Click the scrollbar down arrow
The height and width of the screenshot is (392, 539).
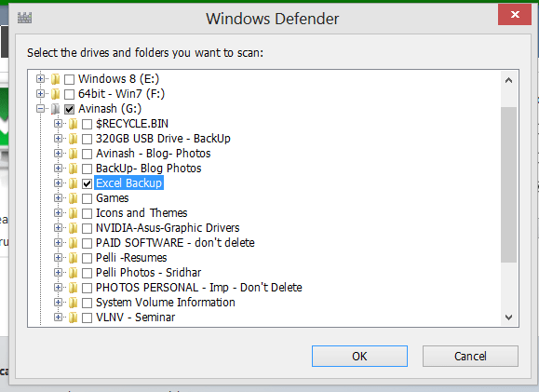click(509, 317)
